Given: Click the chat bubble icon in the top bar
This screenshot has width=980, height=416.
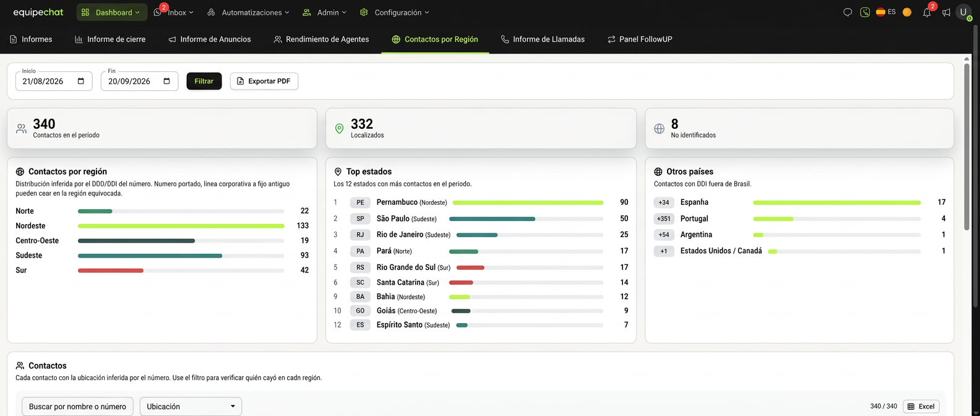Looking at the screenshot, I should point(848,12).
